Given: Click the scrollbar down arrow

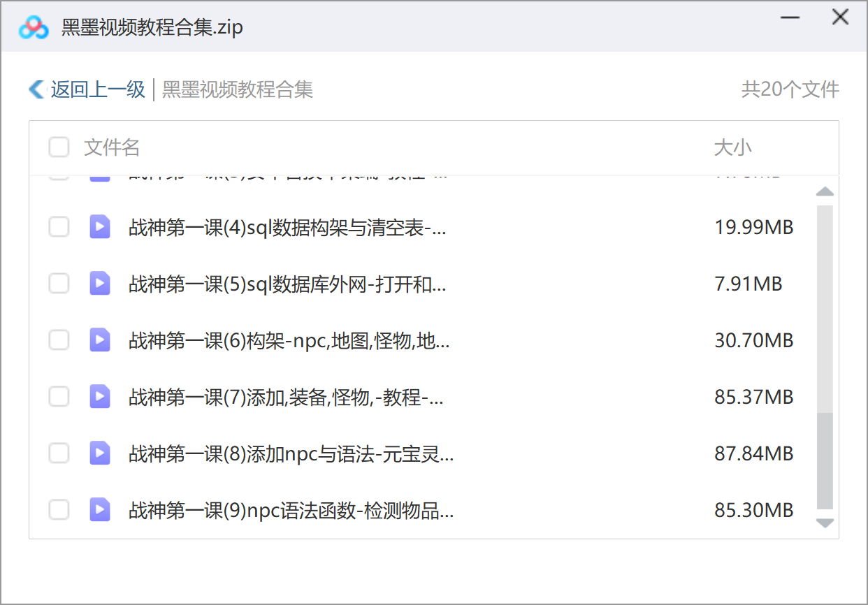Looking at the screenshot, I should click(825, 523).
